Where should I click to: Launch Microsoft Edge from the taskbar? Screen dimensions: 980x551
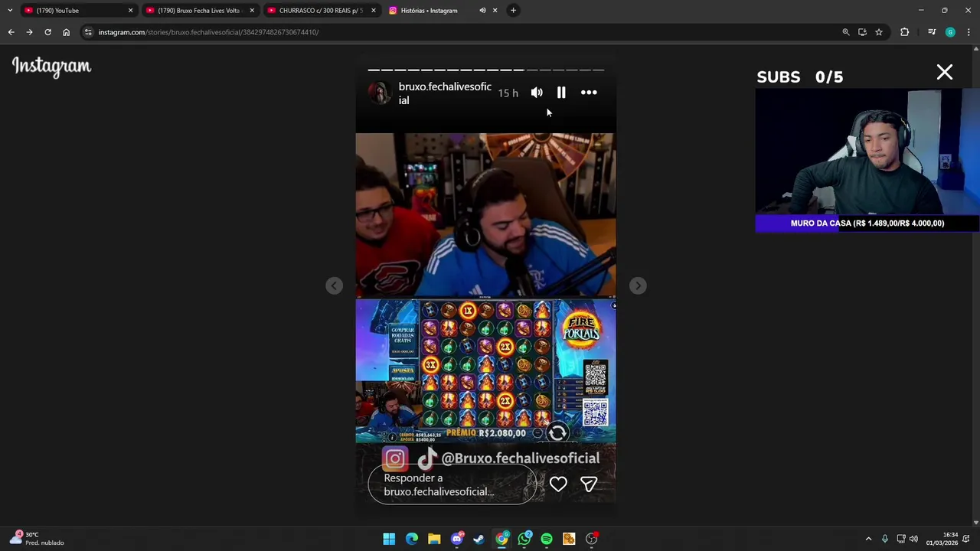tap(412, 539)
